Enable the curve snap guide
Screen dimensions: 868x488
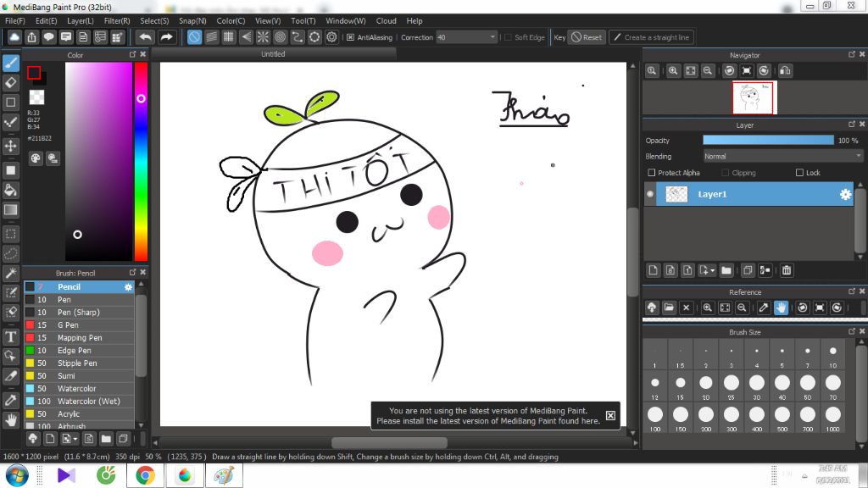(298, 37)
